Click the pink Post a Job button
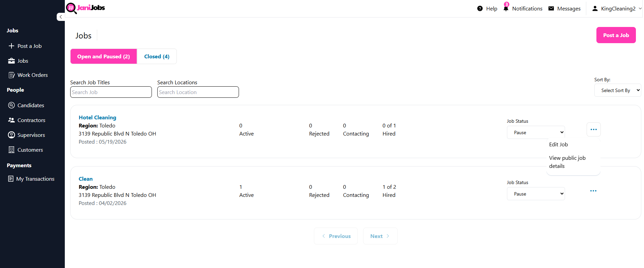The width and height of the screenshot is (644, 268). (x=616, y=35)
